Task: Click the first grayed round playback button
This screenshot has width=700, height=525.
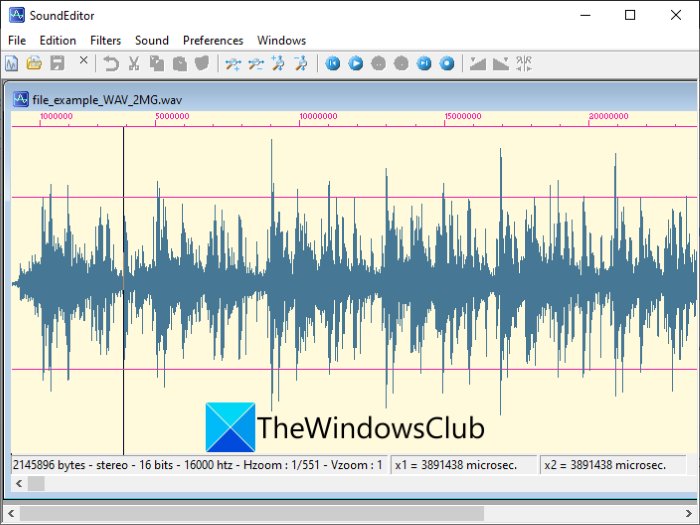Action: (x=379, y=63)
